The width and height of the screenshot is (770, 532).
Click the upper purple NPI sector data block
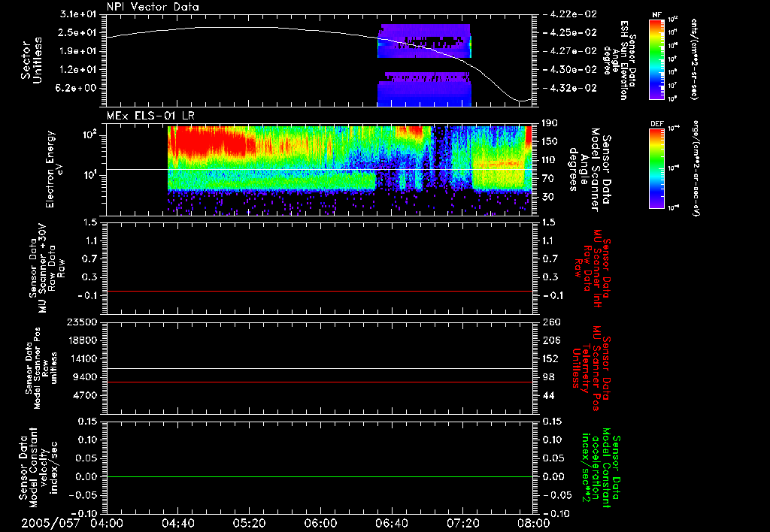click(424, 41)
